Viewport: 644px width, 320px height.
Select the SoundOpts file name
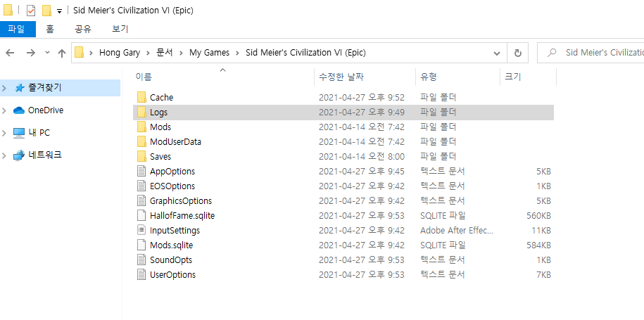point(171,260)
